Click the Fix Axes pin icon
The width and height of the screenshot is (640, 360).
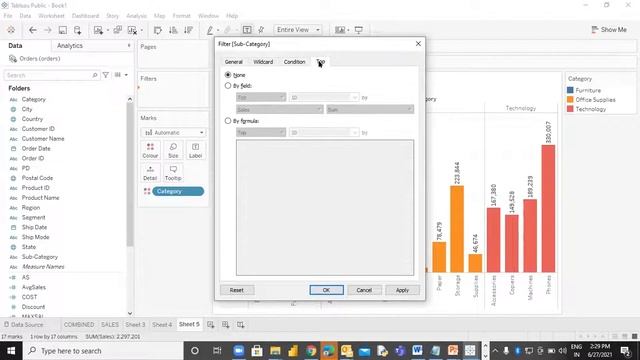click(261, 30)
